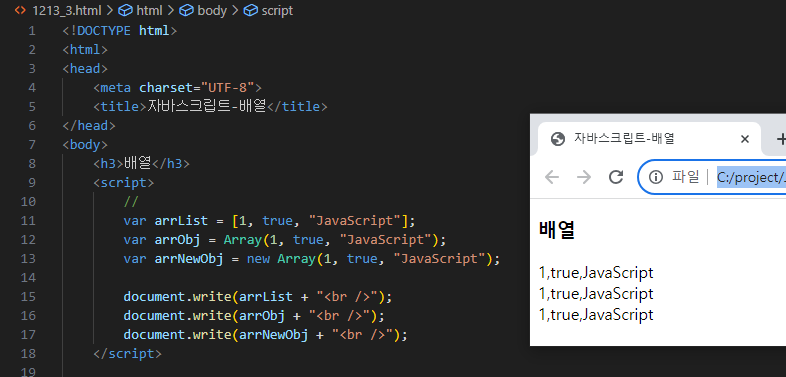The width and height of the screenshot is (786, 377).
Task: Select the body breadcrumb segment
Action: pos(212,10)
